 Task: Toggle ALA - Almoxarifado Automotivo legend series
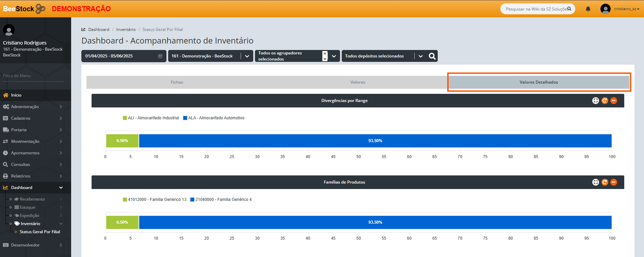pyautogui.click(x=213, y=118)
